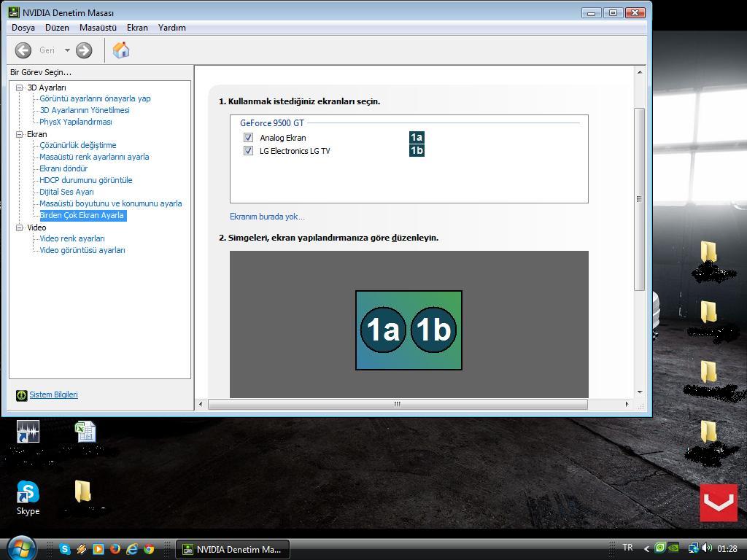
Task: Select the folder beside the Skype desktop shortcut
Action: click(x=83, y=491)
